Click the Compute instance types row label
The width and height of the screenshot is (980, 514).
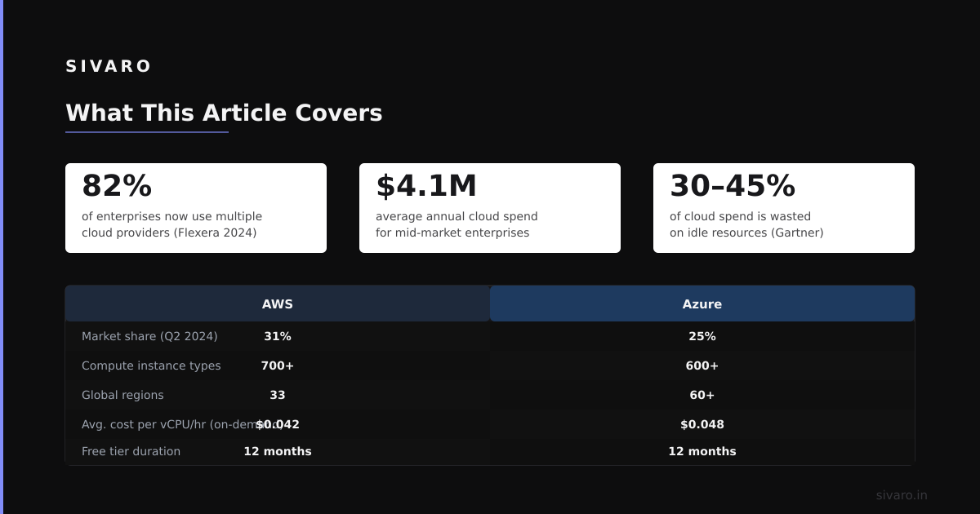click(151, 366)
